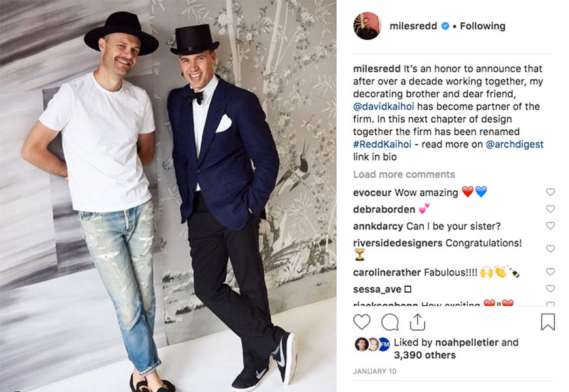Like riversidedesigners' comment heart
569x392 pixels.
click(551, 248)
